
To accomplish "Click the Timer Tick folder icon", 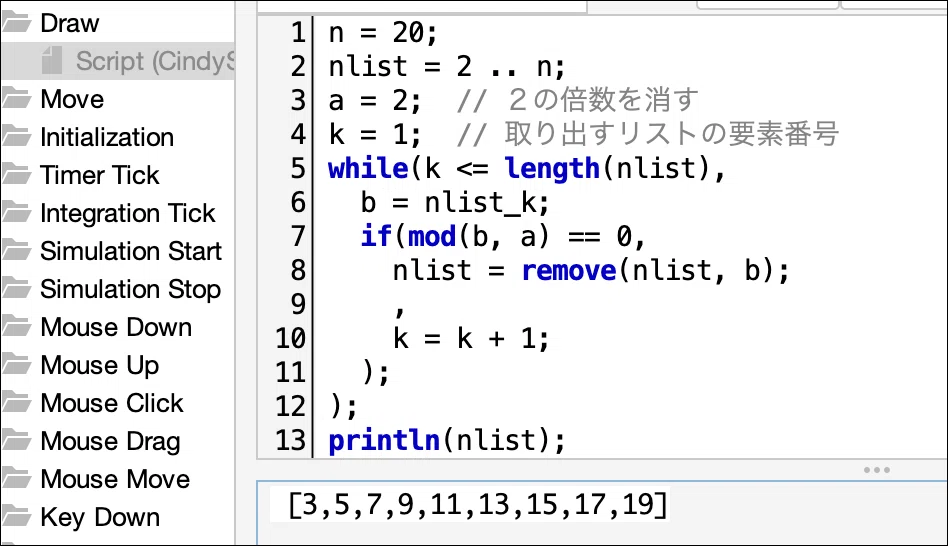I will pyautogui.click(x=16, y=175).
